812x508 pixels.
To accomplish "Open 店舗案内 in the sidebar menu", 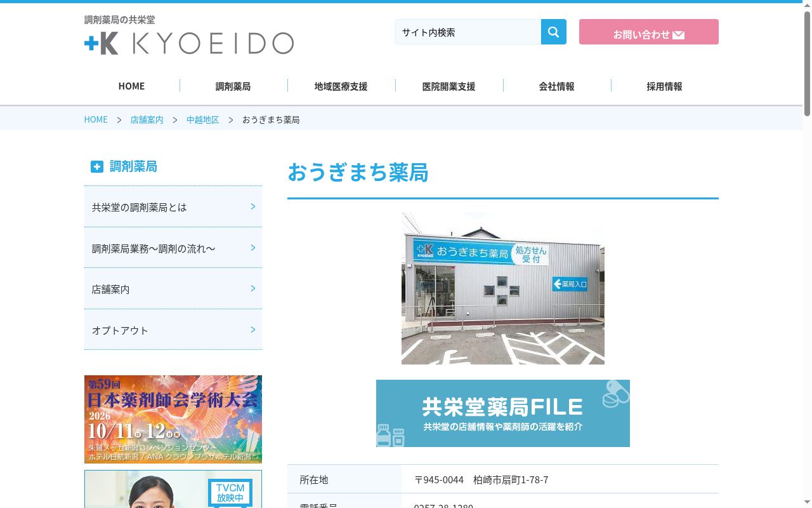I will tap(173, 288).
